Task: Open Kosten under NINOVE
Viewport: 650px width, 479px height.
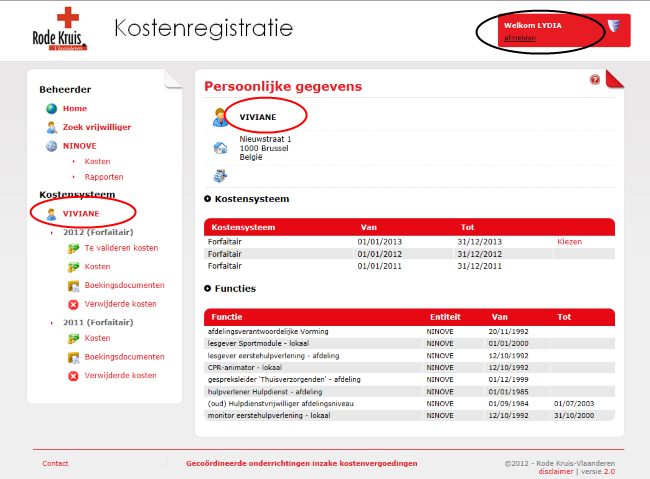Action: pyautogui.click(x=97, y=161)
